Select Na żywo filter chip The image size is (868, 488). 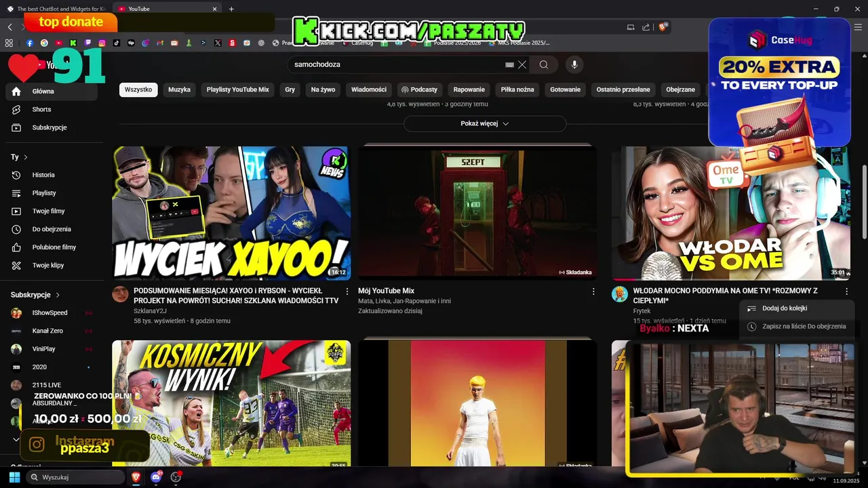pos(323,89)
